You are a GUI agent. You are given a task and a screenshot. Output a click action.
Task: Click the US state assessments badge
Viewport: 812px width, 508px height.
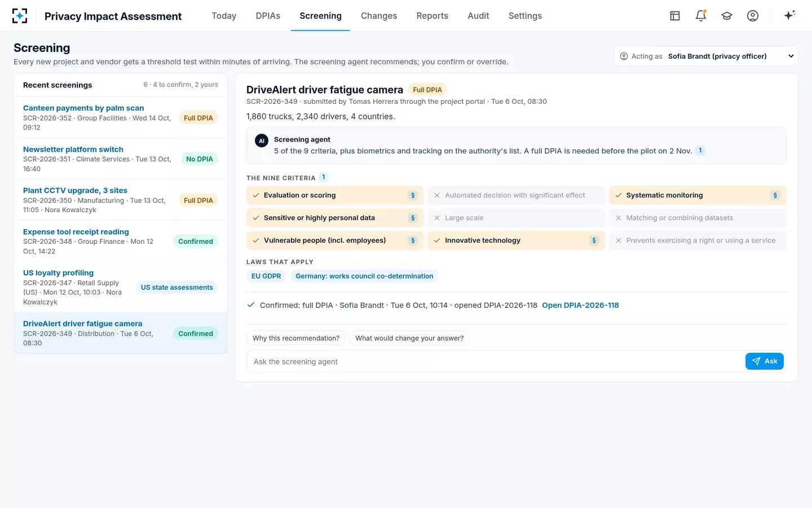point(177,287)
